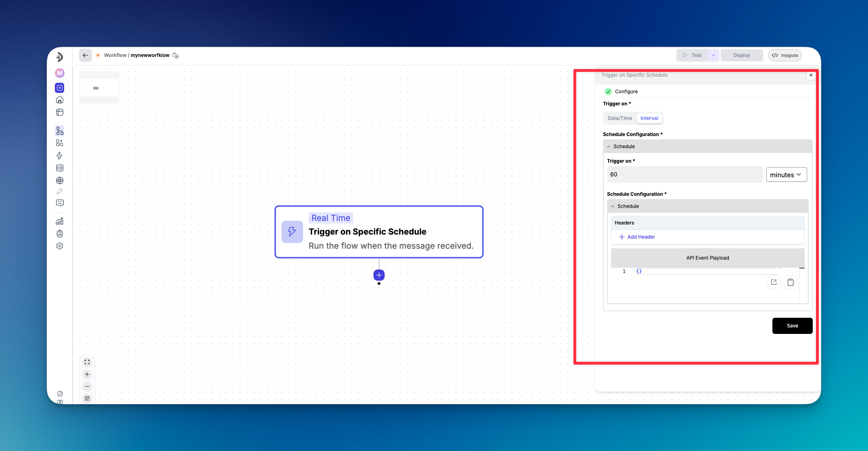Add a step with the blue plus node

click(x=379, y=275)
